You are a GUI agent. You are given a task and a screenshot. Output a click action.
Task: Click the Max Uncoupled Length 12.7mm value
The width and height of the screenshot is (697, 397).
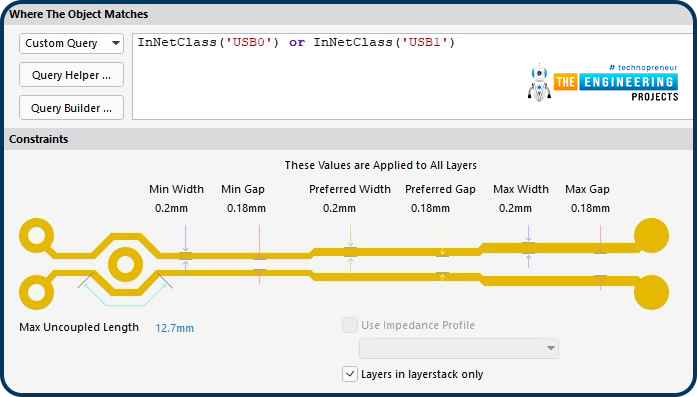tap(175, 328)
